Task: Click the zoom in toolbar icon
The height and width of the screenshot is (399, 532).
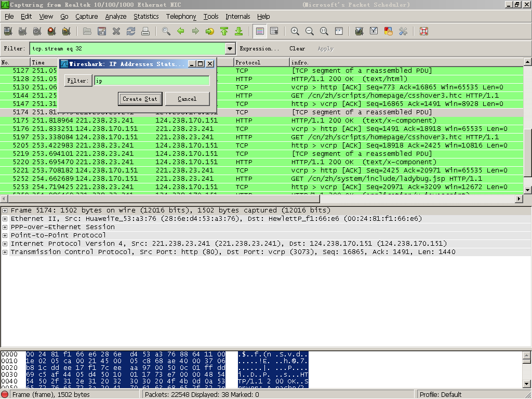Action: 295,31
